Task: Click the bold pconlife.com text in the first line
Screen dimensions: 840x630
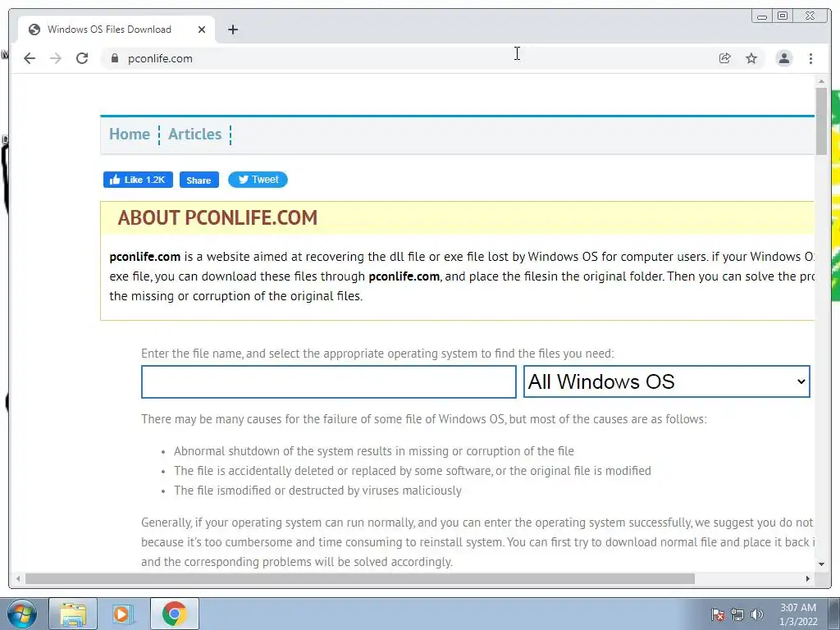Action: click(144, 257)
